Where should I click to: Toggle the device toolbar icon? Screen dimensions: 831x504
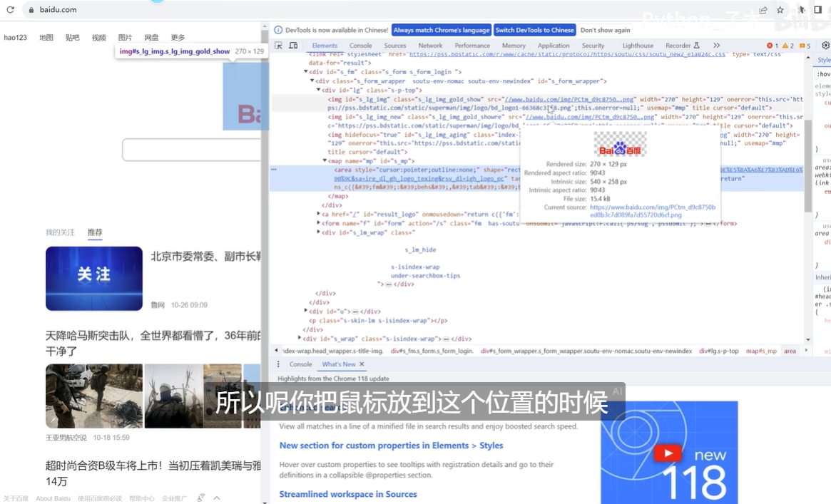[293, 46]
